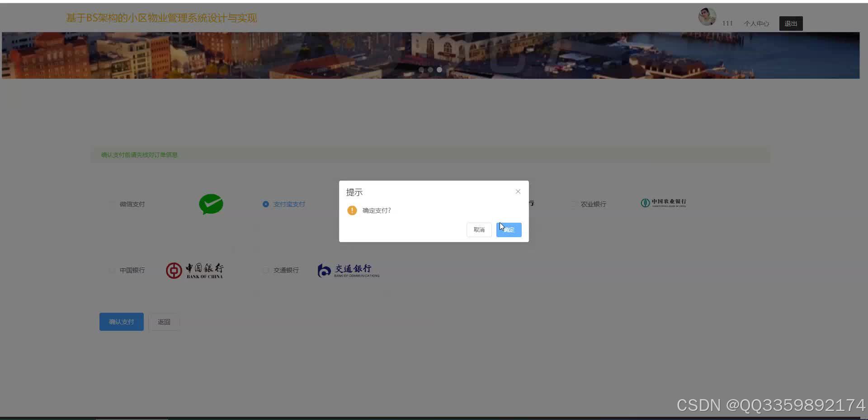Click the Bank of Communications logo
Viewport: 868px width, 420px height.
[349, 271]
